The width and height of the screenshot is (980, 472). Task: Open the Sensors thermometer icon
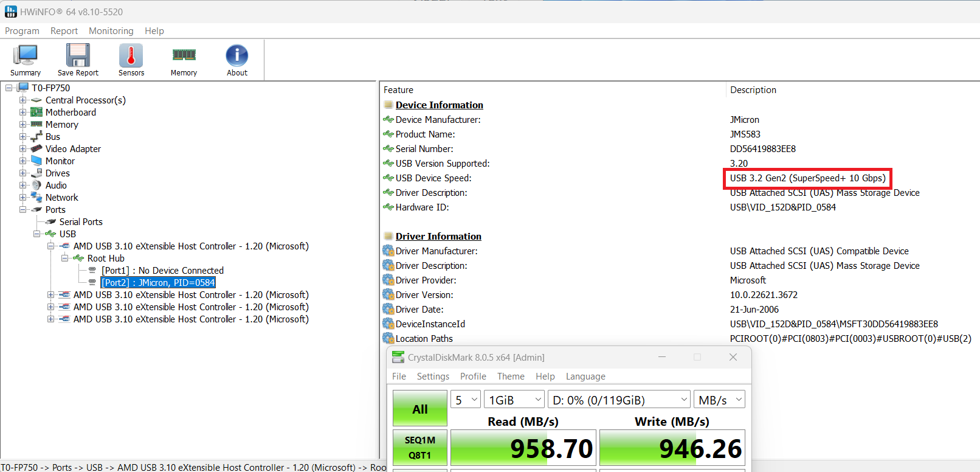[x=131, y=55]
